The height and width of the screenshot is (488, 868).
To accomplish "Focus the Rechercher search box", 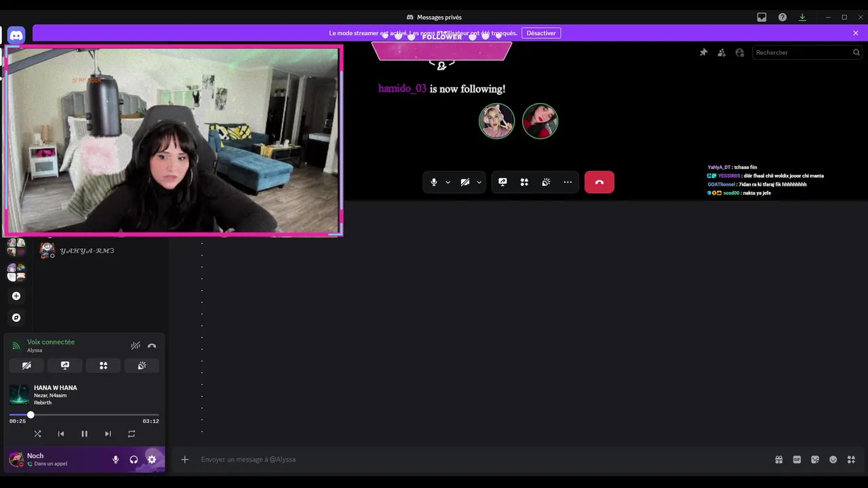I will tap(808, 52).
